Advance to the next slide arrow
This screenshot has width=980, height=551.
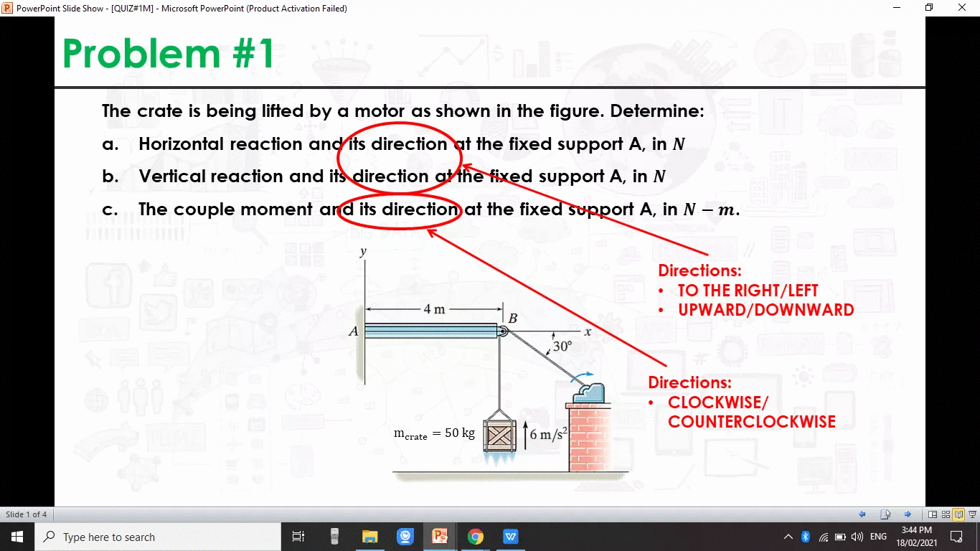pyautogui.click(x=908, y=514)
